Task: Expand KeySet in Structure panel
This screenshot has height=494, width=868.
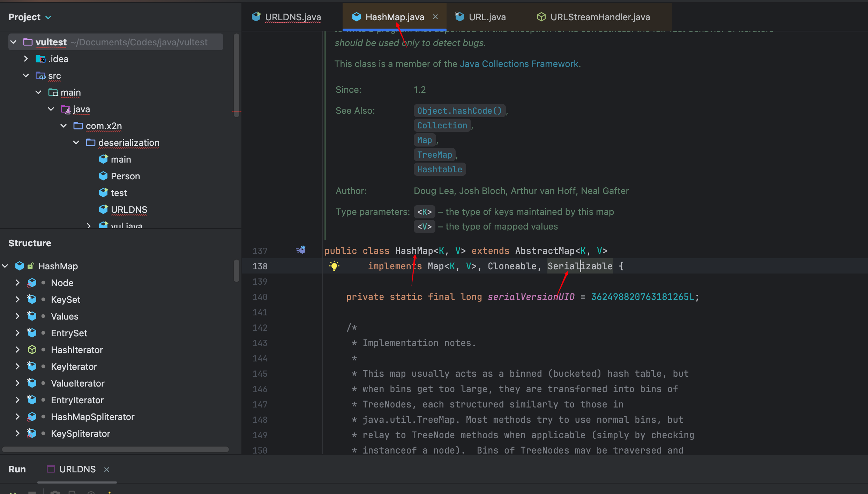Action: coord(17,299)
